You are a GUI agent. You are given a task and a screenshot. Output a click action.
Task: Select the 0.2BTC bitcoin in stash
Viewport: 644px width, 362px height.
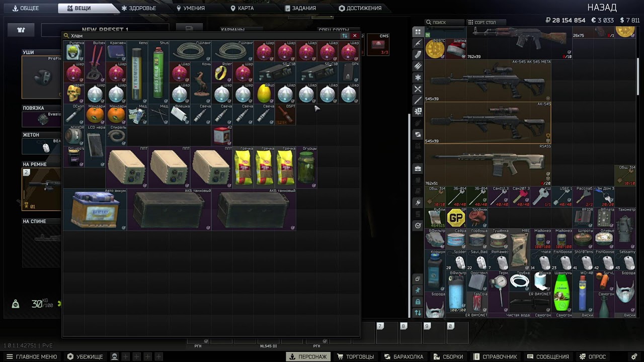[435, 49]
